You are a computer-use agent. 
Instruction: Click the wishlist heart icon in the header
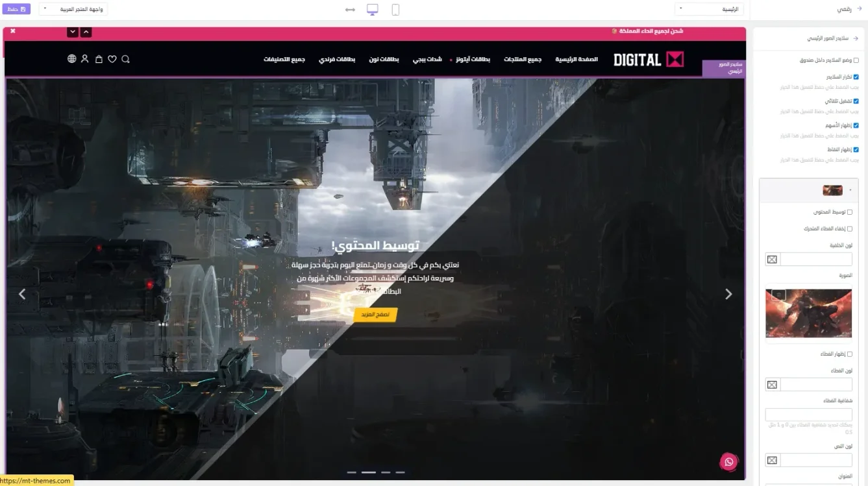click(112, 58)
